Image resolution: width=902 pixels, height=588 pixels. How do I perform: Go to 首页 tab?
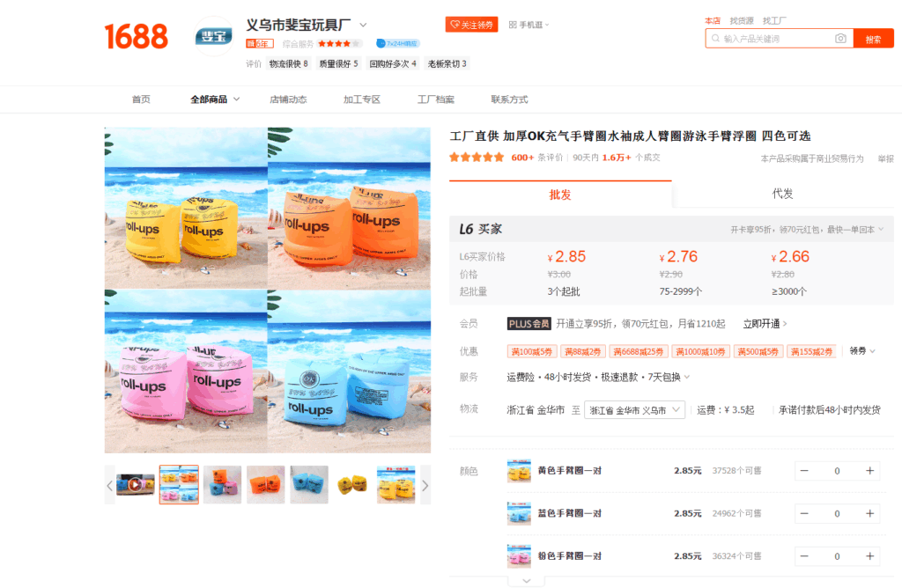[141, 99]
